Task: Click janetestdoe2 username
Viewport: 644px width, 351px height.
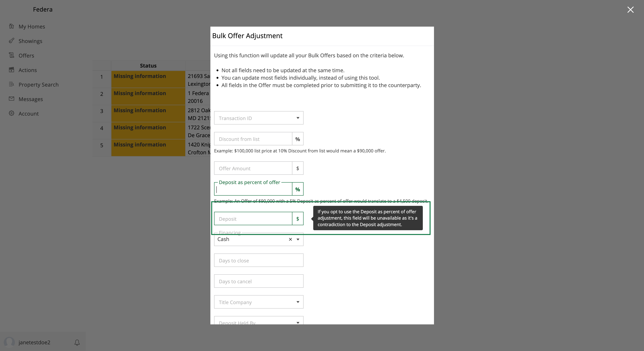Action: (x=34, y=342)
